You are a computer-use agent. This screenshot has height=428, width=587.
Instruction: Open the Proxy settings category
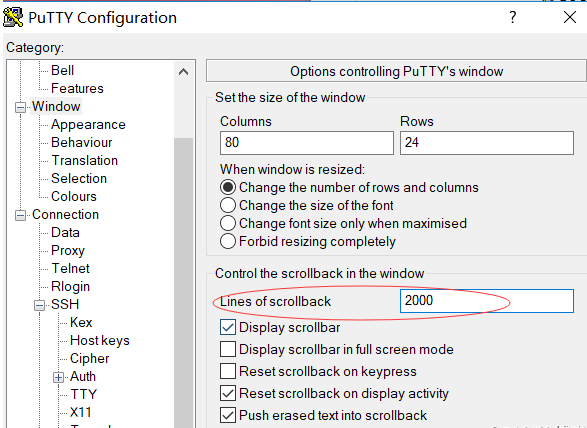click(x=68, y=250)
